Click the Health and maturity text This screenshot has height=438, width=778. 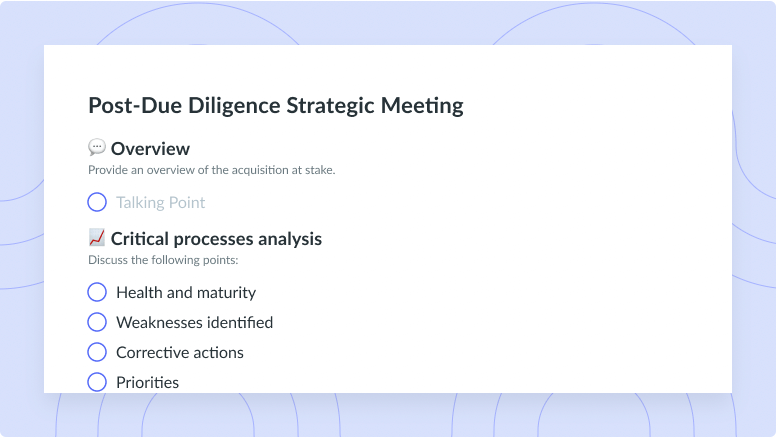[186, 293]
